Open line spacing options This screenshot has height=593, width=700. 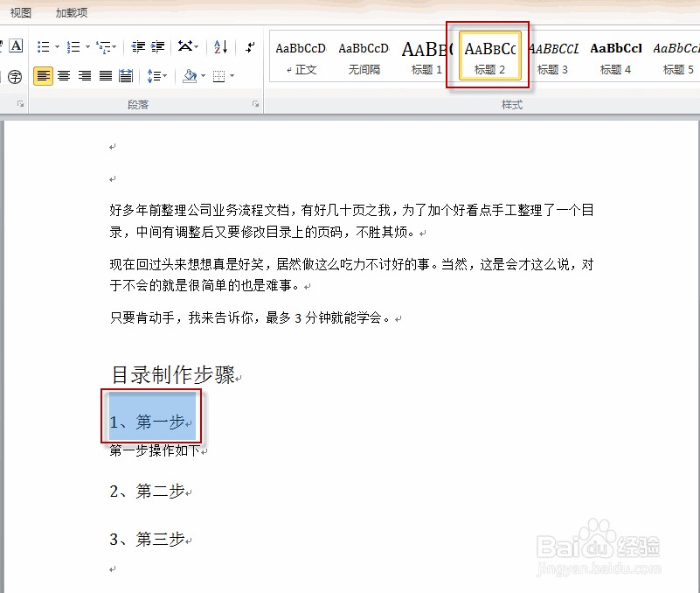coord(156,76)
